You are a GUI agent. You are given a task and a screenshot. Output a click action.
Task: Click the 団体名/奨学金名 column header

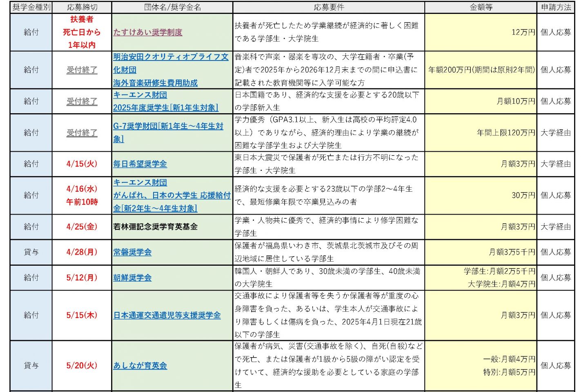tap(172, 7)
